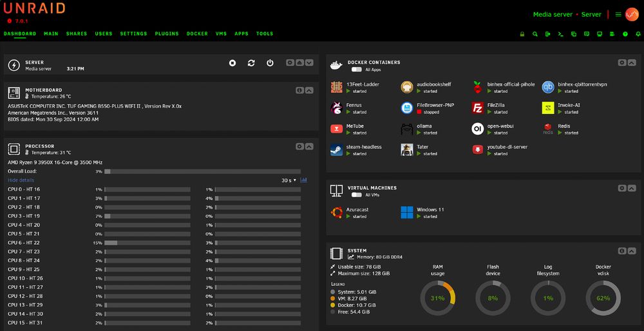Open the system log icon
Image resolution: width=644 pixels, height=331 pixels.
612,34
